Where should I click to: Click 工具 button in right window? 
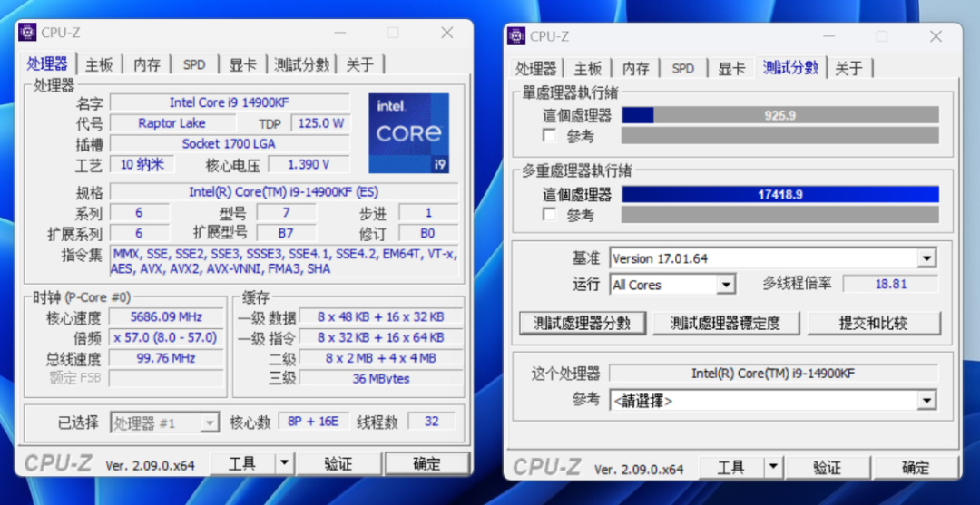(731, 467)
